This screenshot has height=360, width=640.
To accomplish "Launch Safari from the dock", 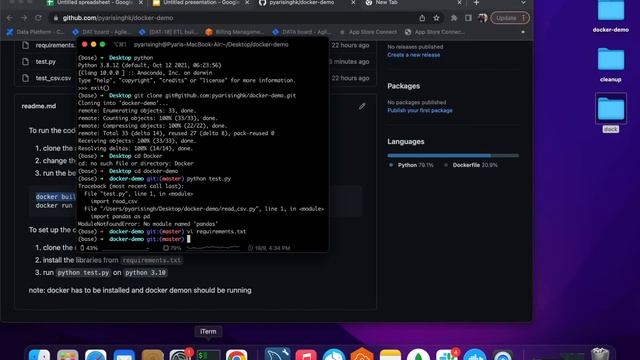I will point(96,355).
